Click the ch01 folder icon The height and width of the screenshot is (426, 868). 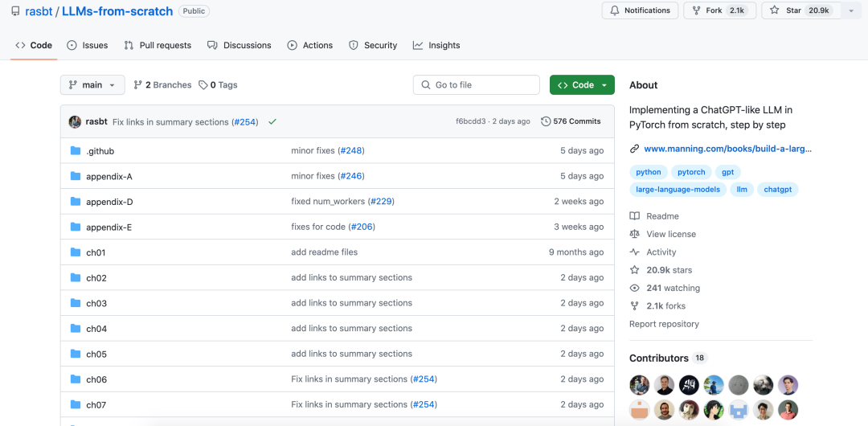76,252
